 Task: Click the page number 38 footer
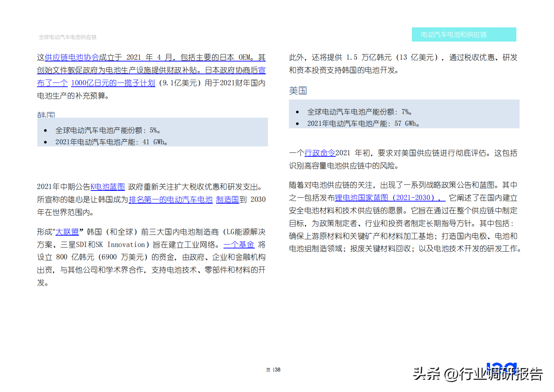(273, 370)
